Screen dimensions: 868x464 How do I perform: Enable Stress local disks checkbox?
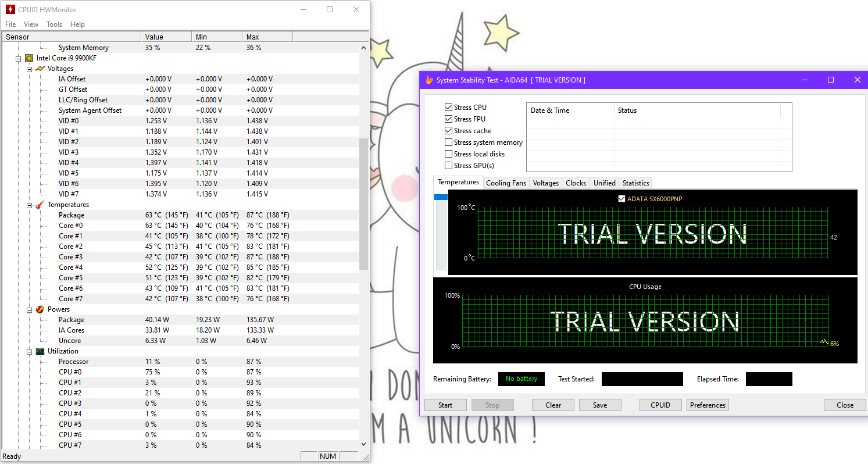tap(448, 154)
